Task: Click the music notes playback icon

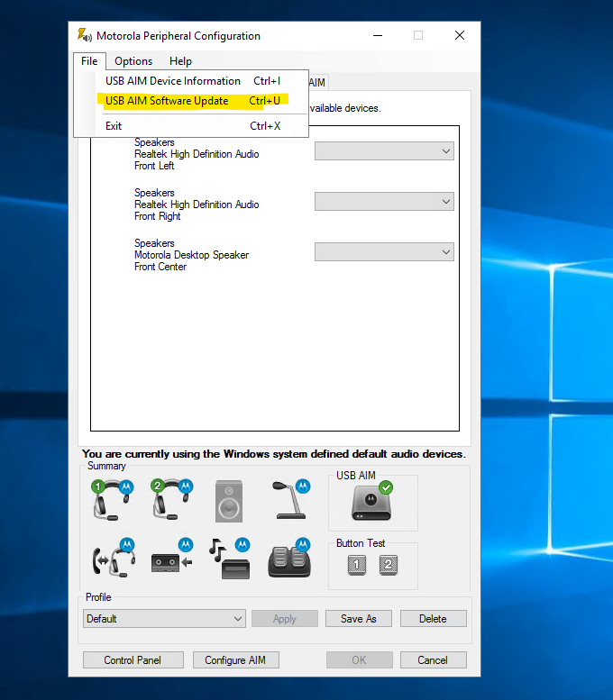Action: coord(230,558)
